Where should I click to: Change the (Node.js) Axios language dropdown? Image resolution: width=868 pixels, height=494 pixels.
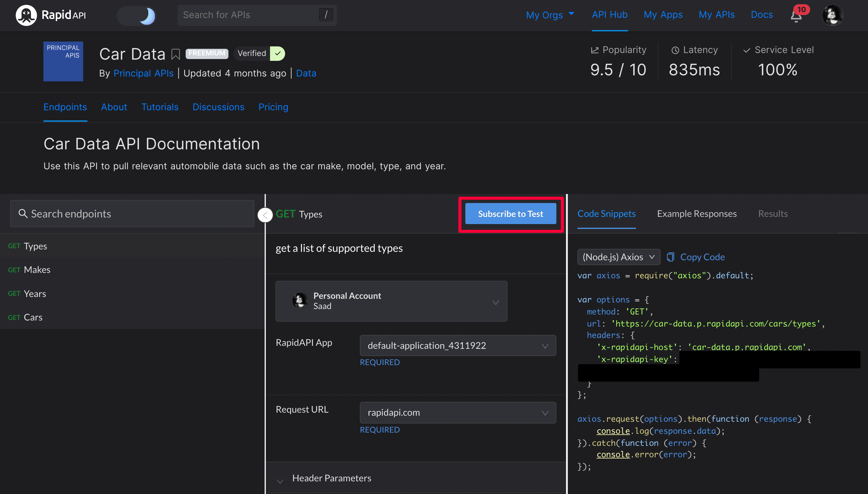pyautogui.click(x=618, y=257)
